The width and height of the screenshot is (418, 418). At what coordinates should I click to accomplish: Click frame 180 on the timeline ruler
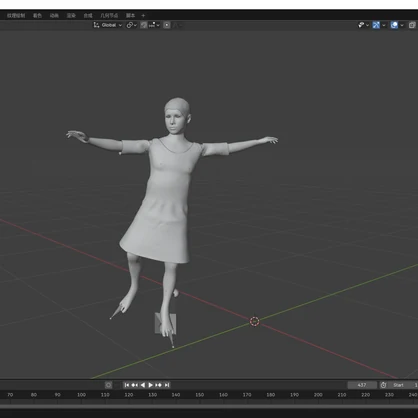(x=271, y=395)
